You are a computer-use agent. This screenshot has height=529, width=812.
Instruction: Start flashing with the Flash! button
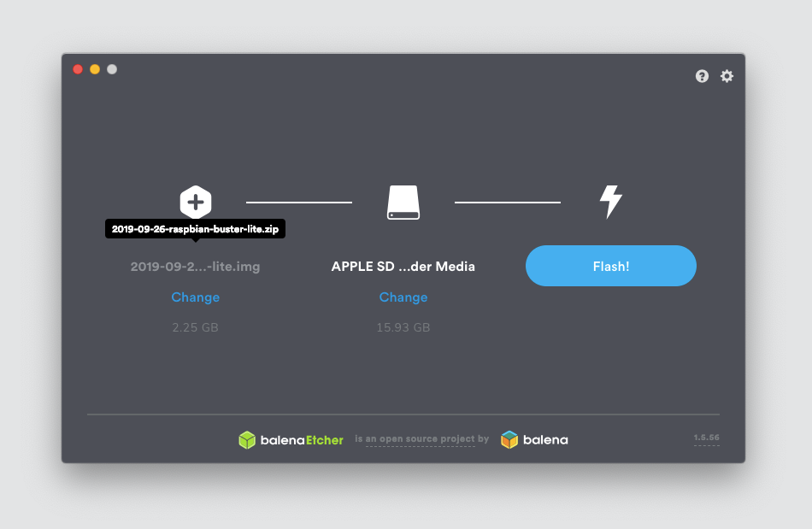[611, 266]
